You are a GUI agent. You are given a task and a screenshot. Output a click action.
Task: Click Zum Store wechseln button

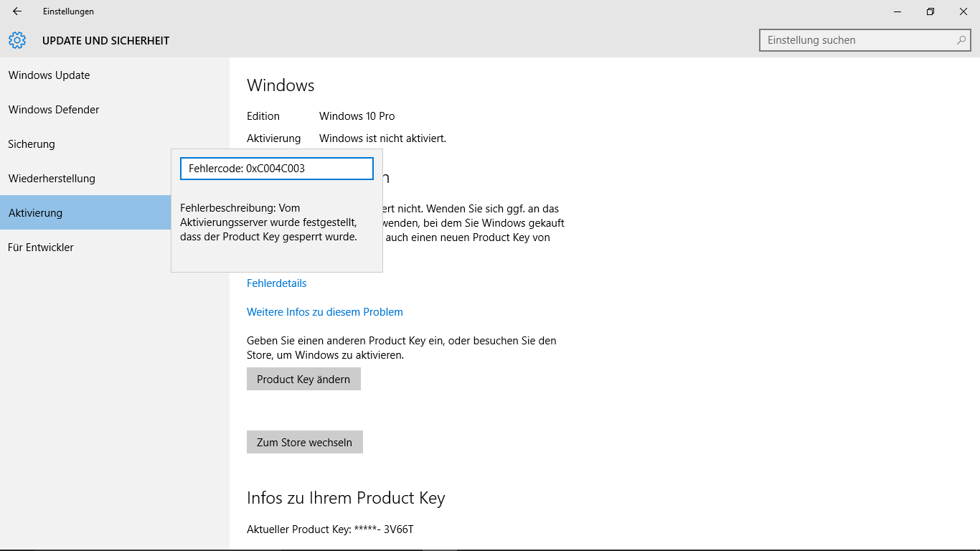(x=305, y=442)
